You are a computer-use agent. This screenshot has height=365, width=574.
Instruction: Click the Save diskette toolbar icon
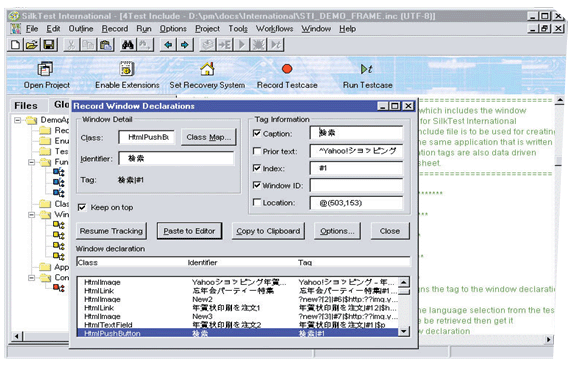[49, 45]
